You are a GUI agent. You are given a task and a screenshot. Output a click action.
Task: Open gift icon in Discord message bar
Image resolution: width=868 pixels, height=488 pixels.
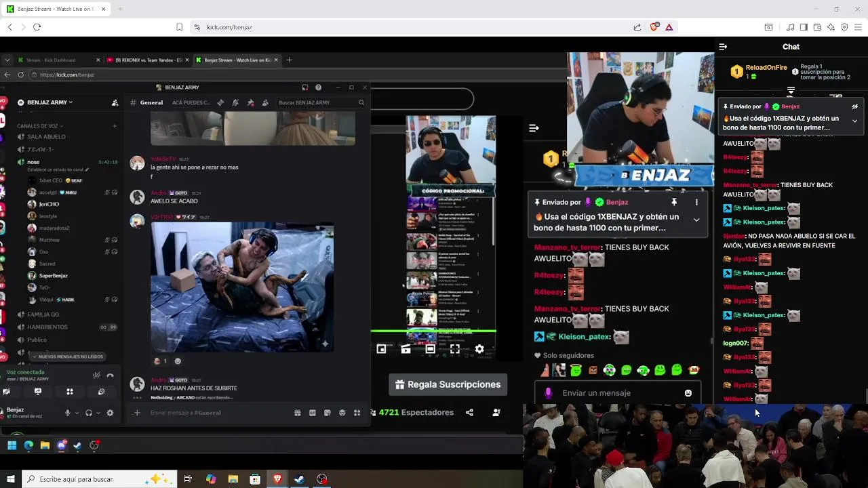click(297, 413)
